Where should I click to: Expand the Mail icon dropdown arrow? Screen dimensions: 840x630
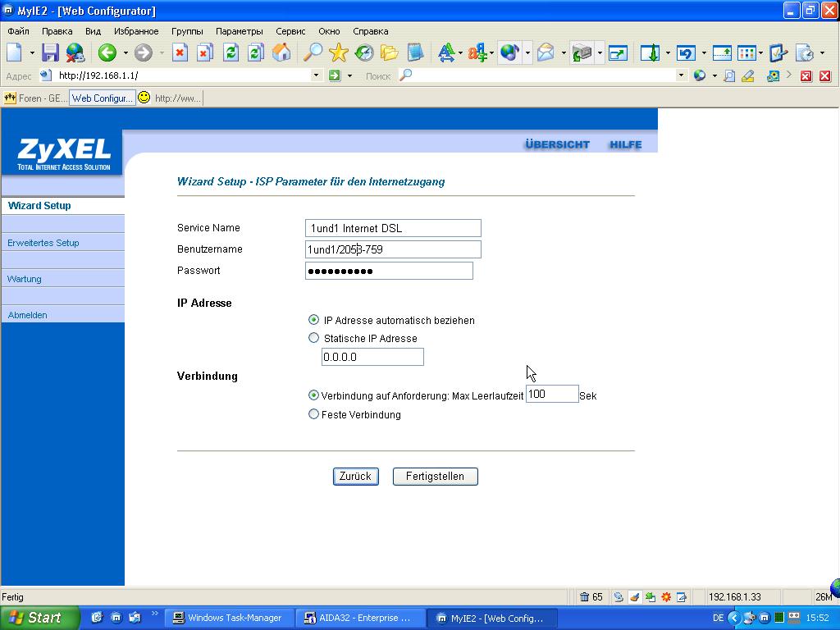(564, 53)
